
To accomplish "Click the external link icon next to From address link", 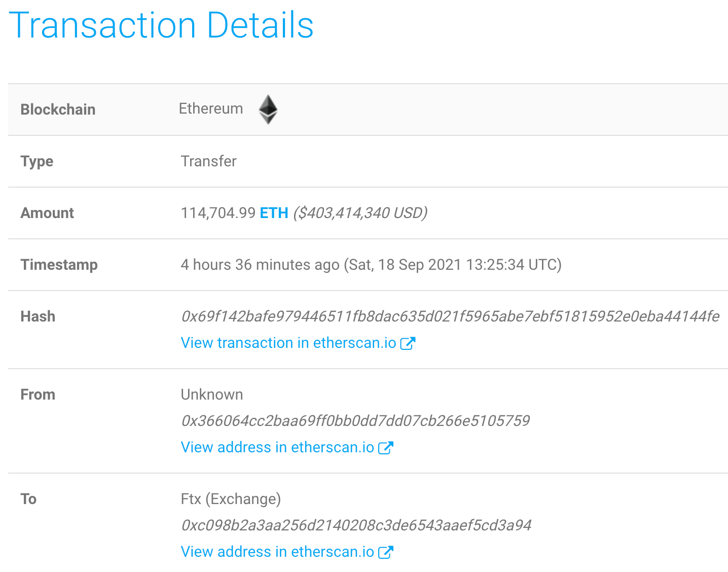I will 387,447.
